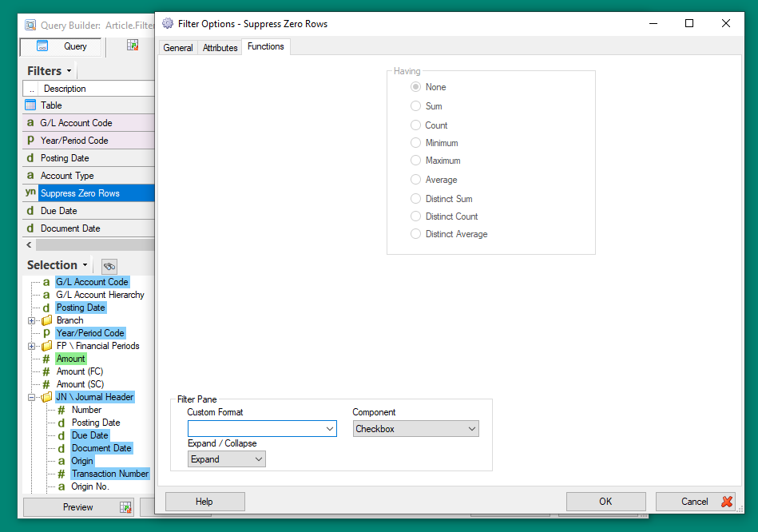Click the 'd' icon of Document Date filter
The image size is (758, 532).
pyautogui.click(x=30, y=228)
